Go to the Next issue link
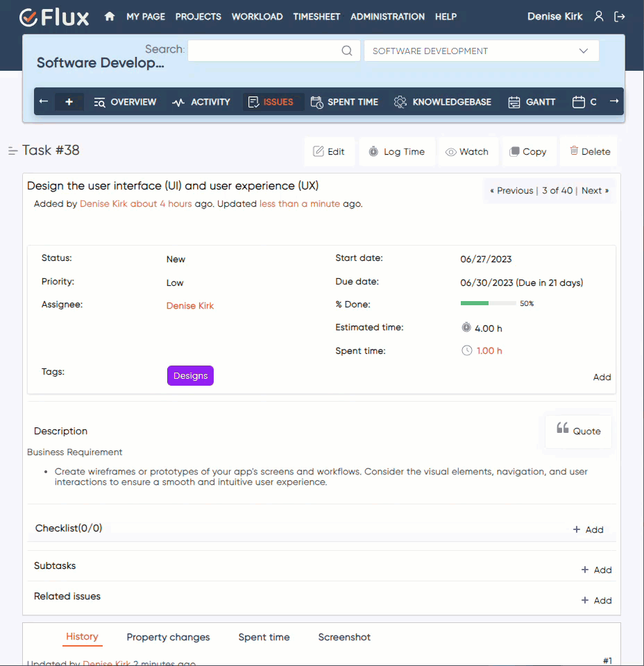644x666 pixels. (x=595, y=191)
